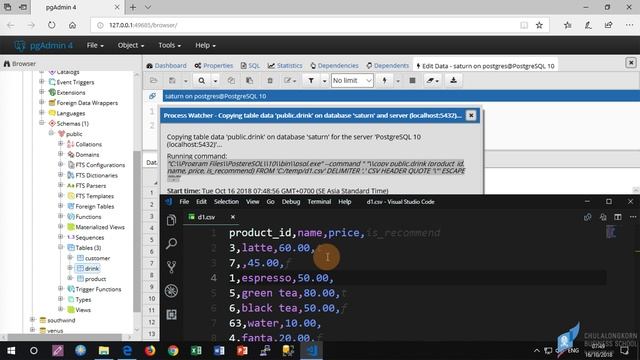This screenshot has height=360, width=640.
Task: Click the Save icon in pgAdmin toolbar
Action: coord(173,80)
